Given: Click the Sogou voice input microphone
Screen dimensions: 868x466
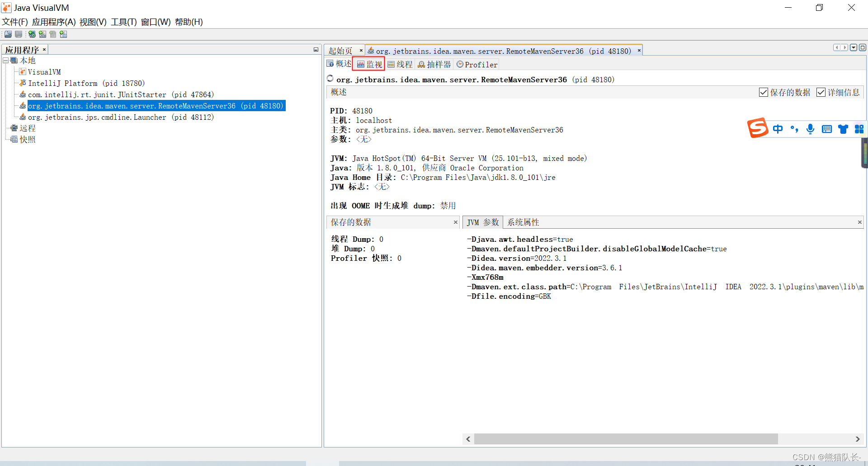Looking at the screenshot, I should [811, 129].
